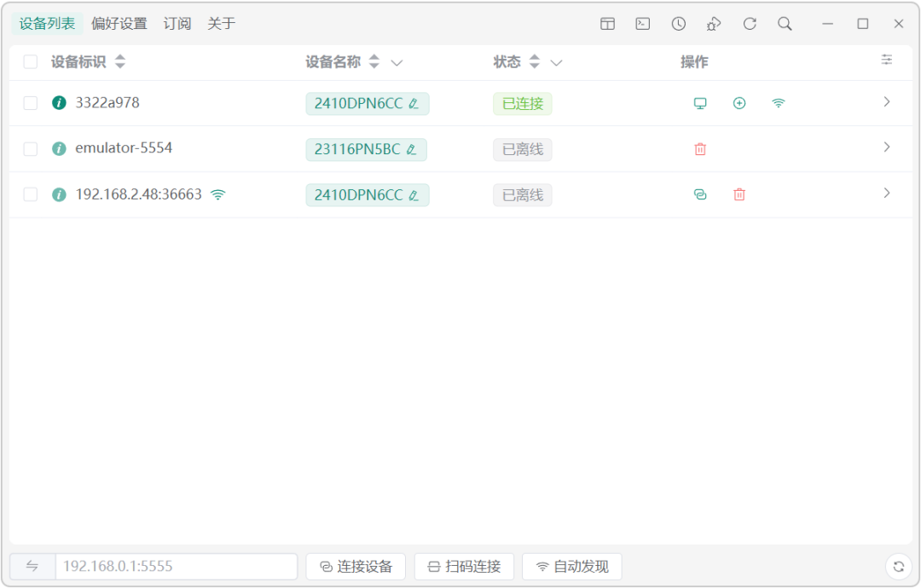Click the 自动发现 button
Viewport: 921px width, 588px height.
pyautogui.click(x=572, y=567)
